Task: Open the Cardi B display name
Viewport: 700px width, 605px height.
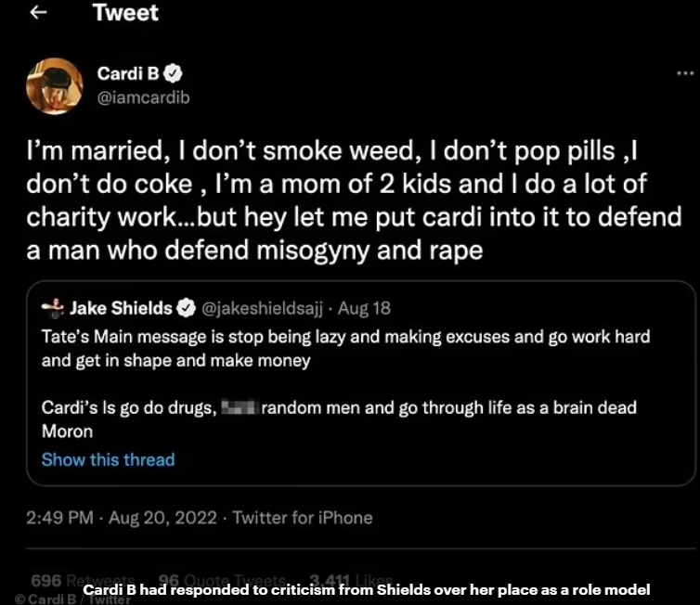Action: point(128,74)
